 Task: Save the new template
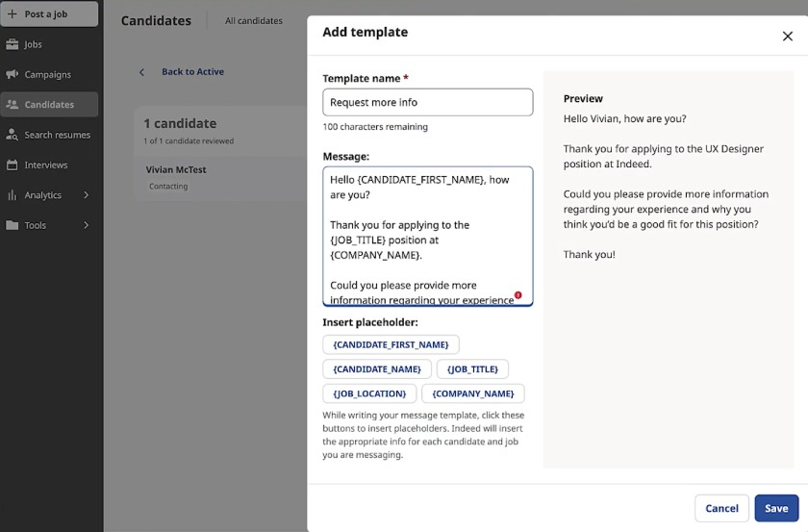(776, 508)
